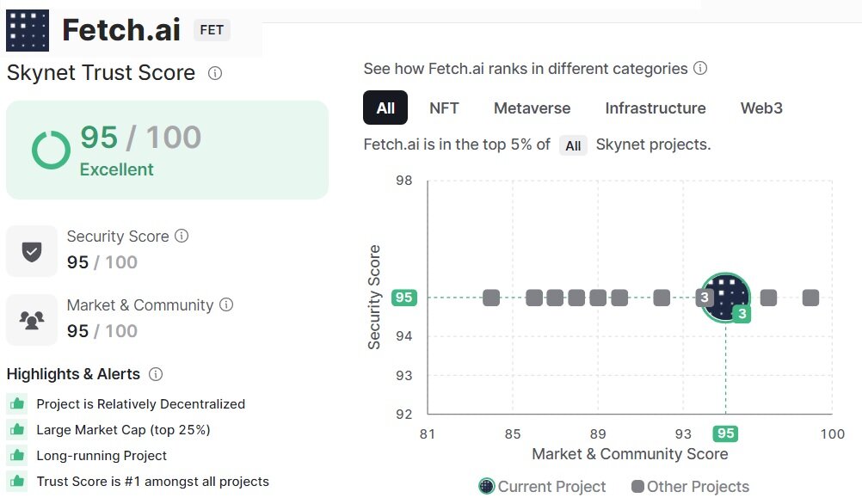The height and width of the screenshot is (504, 862).
Task: Click the Market & Community people icon
Action: [32, 320]
